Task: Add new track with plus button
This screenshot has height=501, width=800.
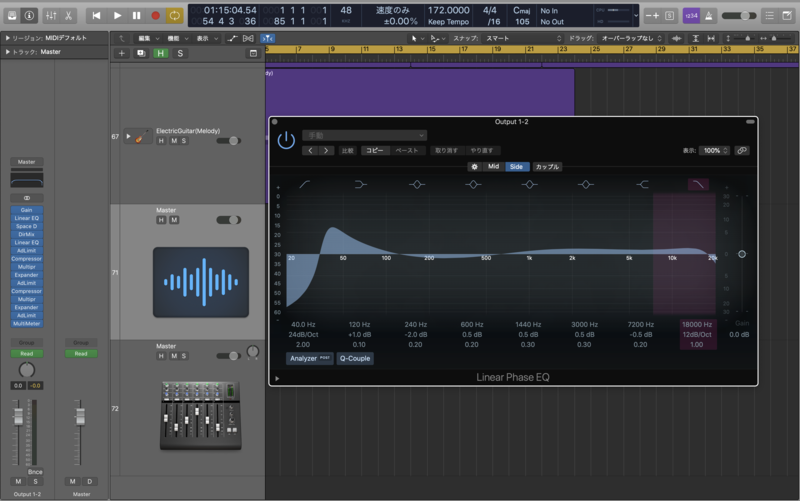Action: pos(121,53)
